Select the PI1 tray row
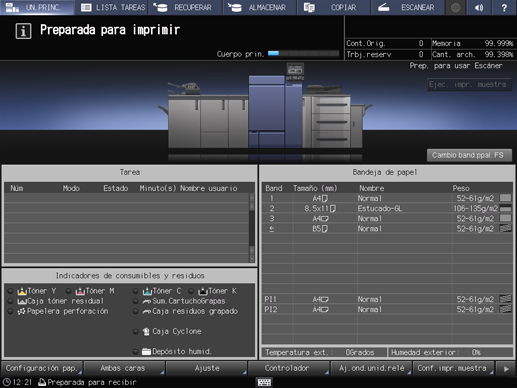Viewport: 517px width, 388px height. coord(387,299)
